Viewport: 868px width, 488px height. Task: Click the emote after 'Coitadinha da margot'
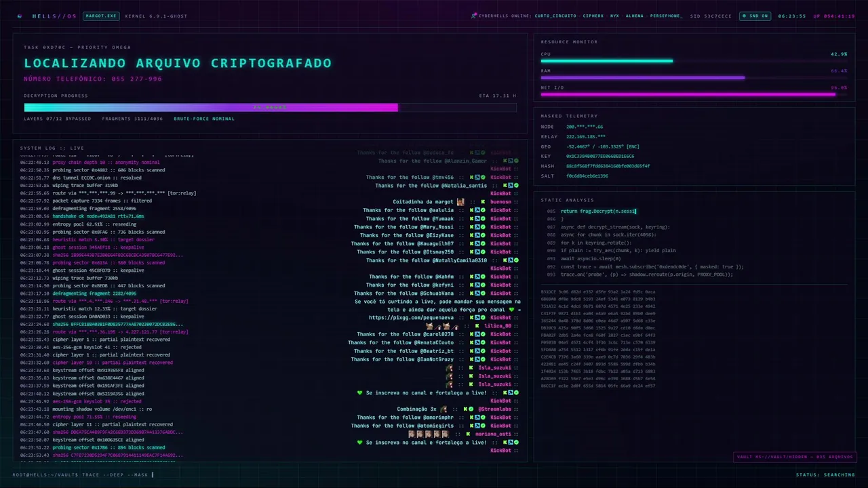(x=460, y=202)
